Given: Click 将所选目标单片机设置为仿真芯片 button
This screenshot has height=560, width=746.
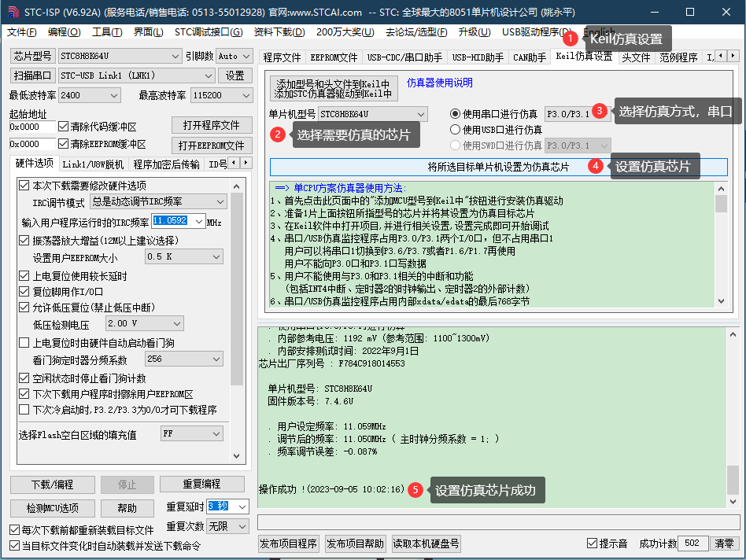Looking at the screenshot, I should click(x=498, y=167).
